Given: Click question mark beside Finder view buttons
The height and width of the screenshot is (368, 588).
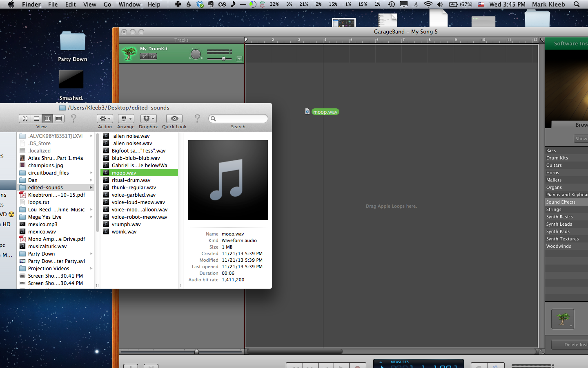Looking at the screenshot, I should click(x=73, y=119).
